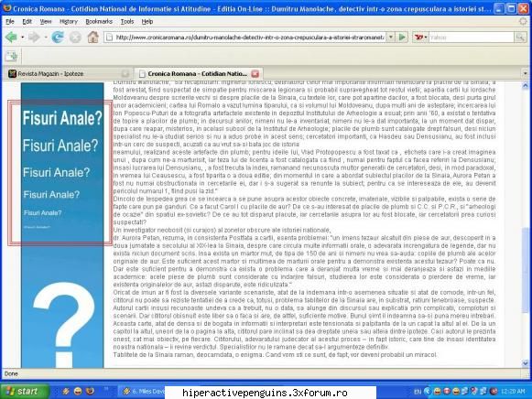Viewport: 532px width, 399px height.
Task: Click the smiley quick launch icon
Action: tap(78, 391)
